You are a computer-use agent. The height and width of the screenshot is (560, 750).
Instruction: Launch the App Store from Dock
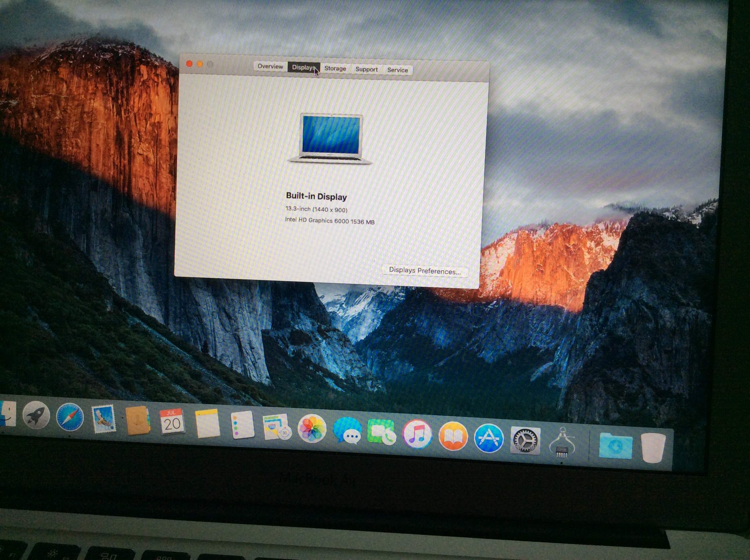point(489,438)
